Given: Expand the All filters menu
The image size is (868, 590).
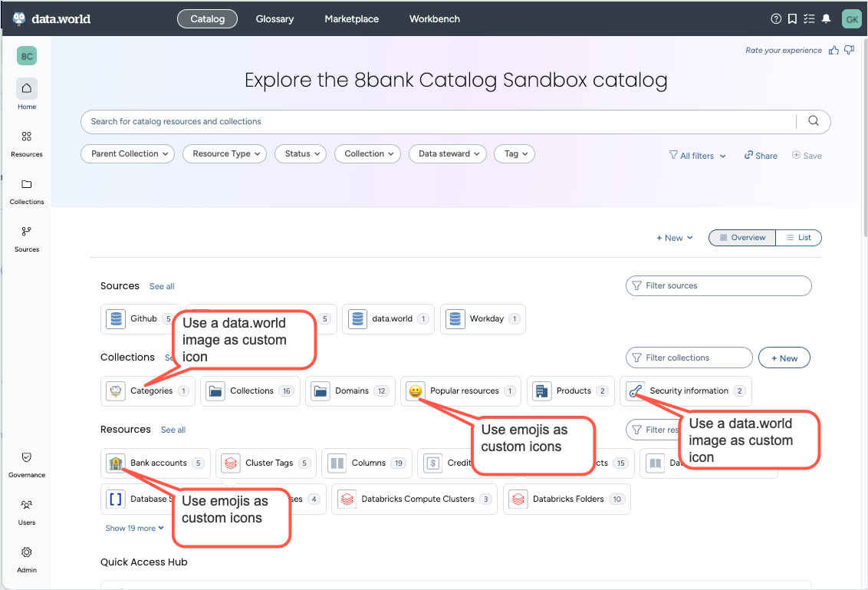Looking at the screenshot, I should pyautogui.click(x=697, y=156).
